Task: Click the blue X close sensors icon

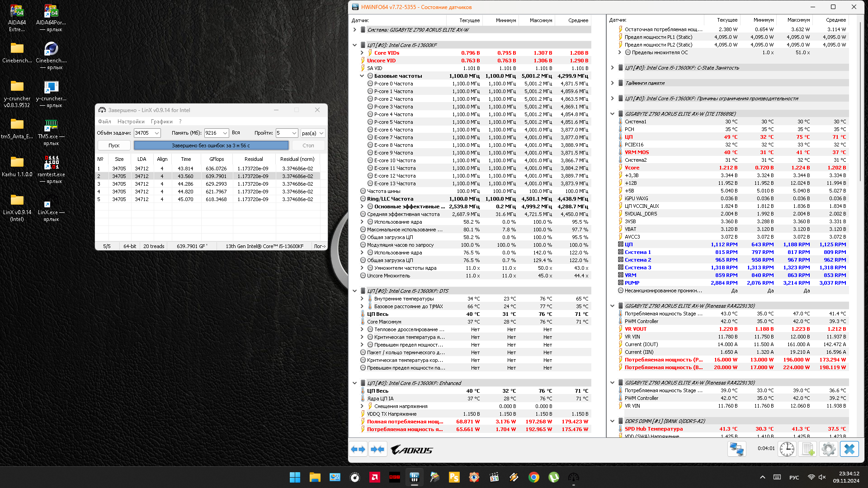Action: (849, 449)
